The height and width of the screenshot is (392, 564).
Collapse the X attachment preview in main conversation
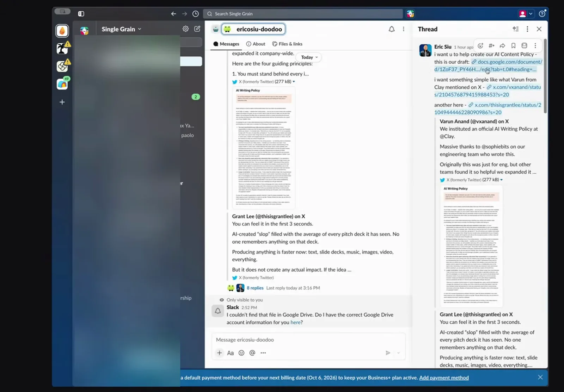tap(294, 82)
